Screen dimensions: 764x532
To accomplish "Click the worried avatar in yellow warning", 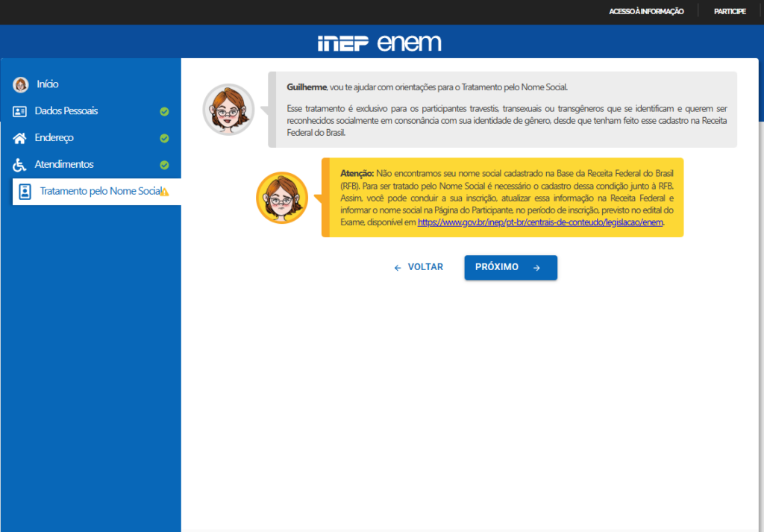I will click(x=282, y=198).
